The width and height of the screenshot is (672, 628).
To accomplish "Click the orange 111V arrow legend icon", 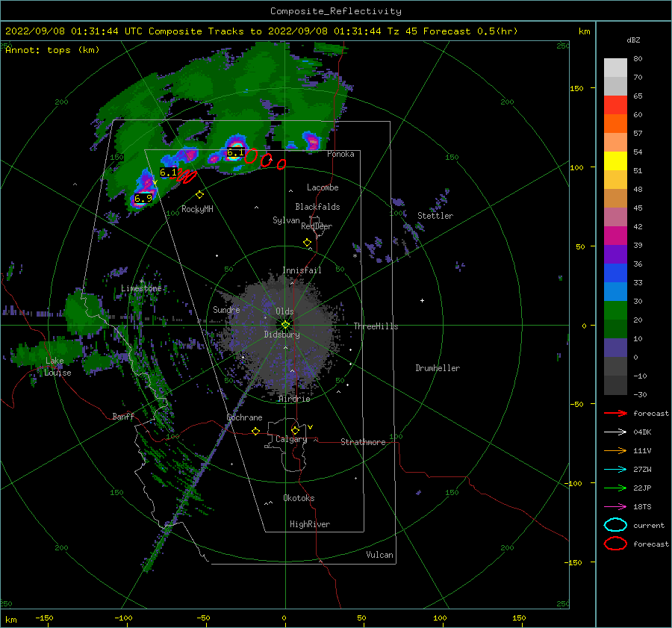I will tap(615, 450).
